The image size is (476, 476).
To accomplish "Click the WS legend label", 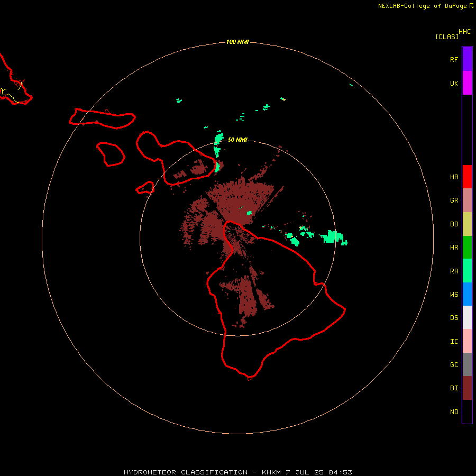I will pyautogui.click(x=454, y=294).
